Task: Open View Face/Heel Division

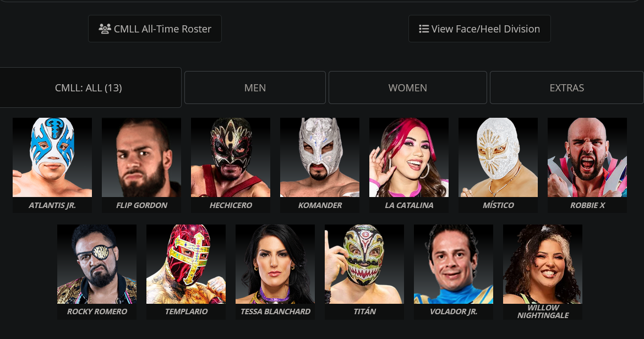Action: pyautogui.click(x=479, y=29)
